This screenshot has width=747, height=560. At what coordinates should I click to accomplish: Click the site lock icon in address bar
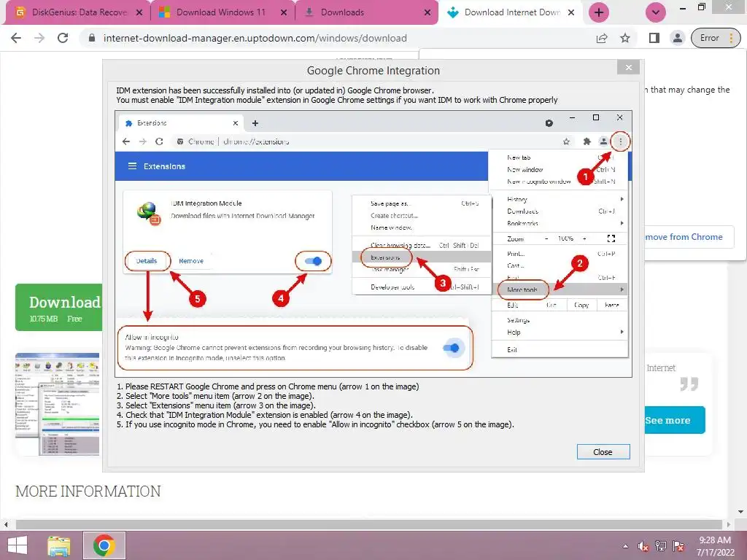coord(92,38)
